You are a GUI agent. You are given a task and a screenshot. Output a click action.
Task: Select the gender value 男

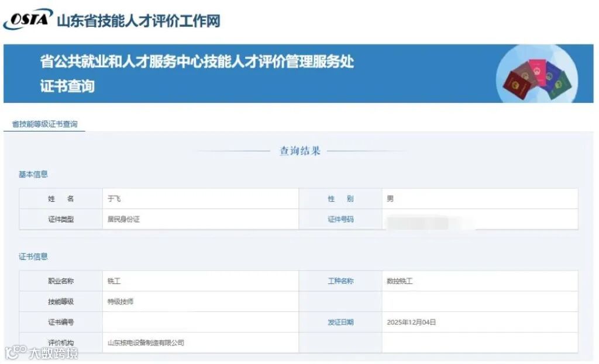[390, 199]
